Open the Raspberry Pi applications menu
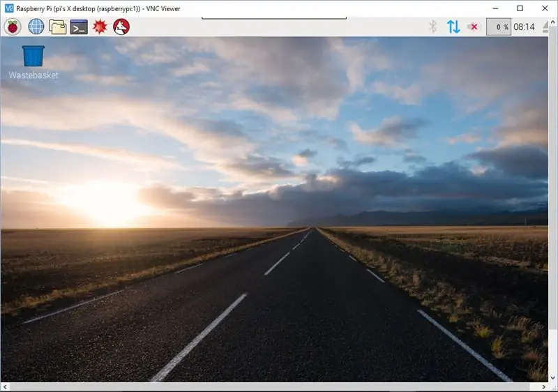Screen dimensions: 558x392 [13, 27]
